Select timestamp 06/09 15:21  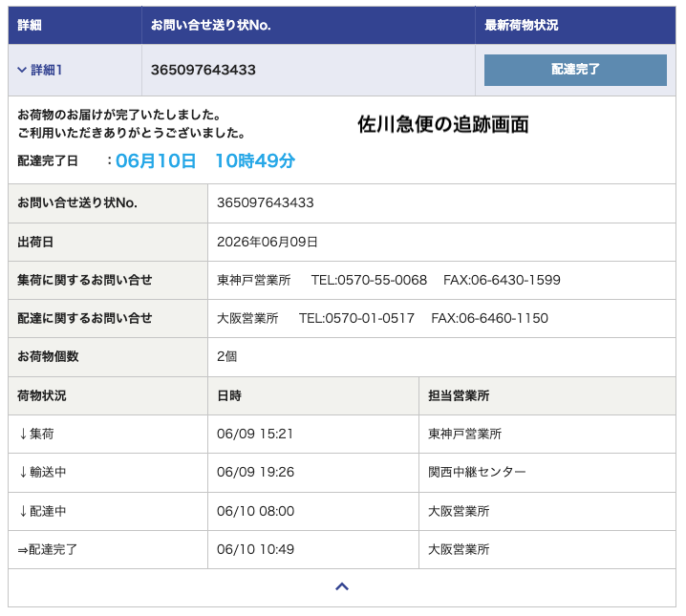click(x=255, y=434)
